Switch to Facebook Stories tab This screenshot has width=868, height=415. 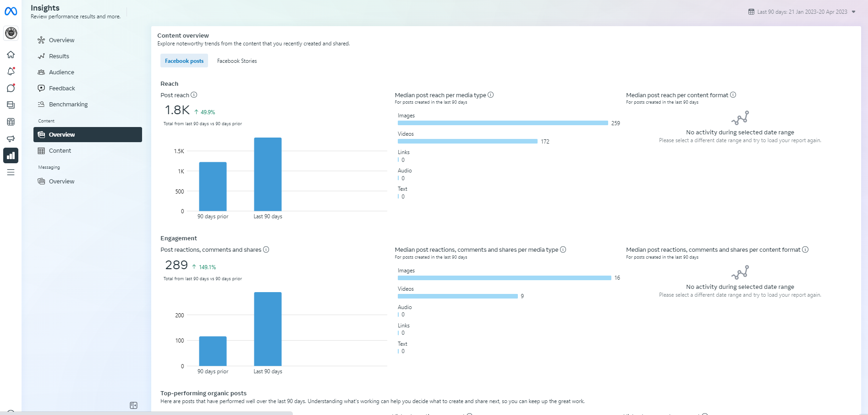coord(237,61)
